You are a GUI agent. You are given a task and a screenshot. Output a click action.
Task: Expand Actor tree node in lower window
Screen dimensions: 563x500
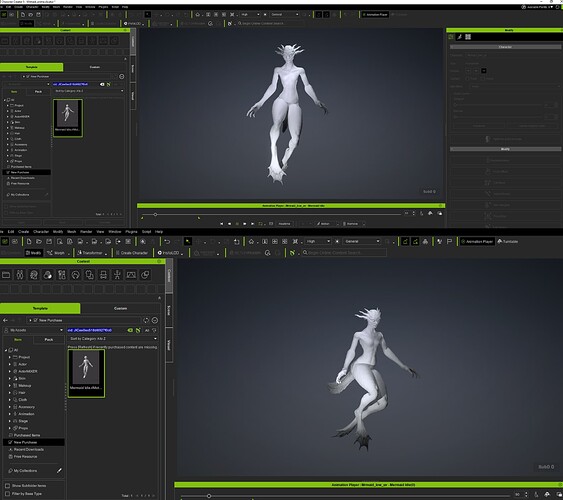click(10, 364)
